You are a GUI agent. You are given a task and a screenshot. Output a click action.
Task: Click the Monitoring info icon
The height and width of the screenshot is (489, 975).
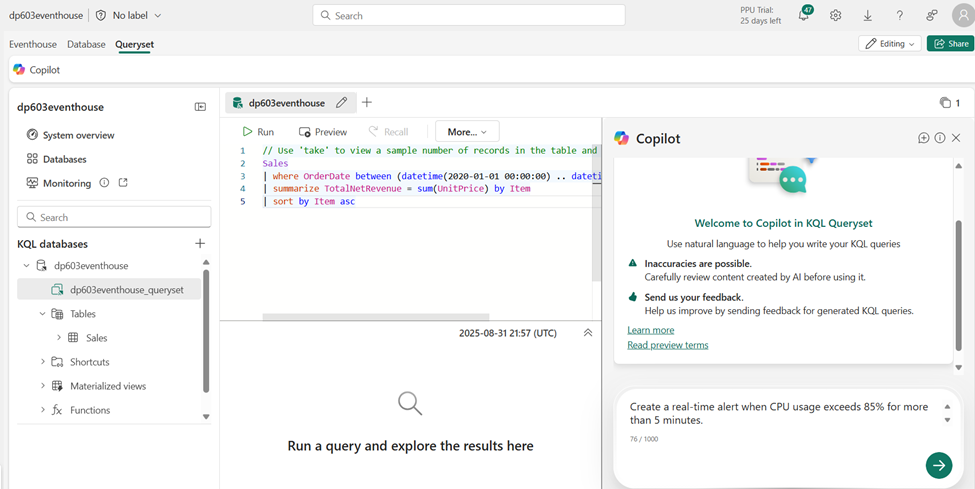tap(104, 183)
